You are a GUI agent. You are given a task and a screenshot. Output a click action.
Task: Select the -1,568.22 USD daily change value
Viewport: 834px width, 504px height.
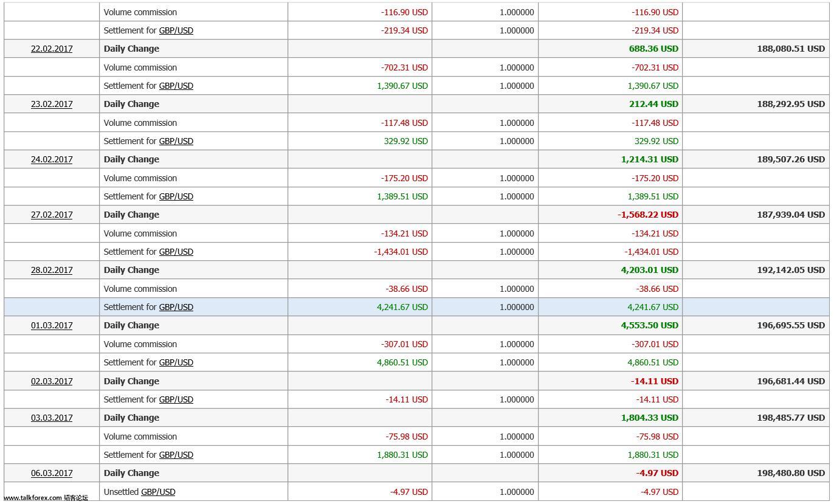pos(648,215)
